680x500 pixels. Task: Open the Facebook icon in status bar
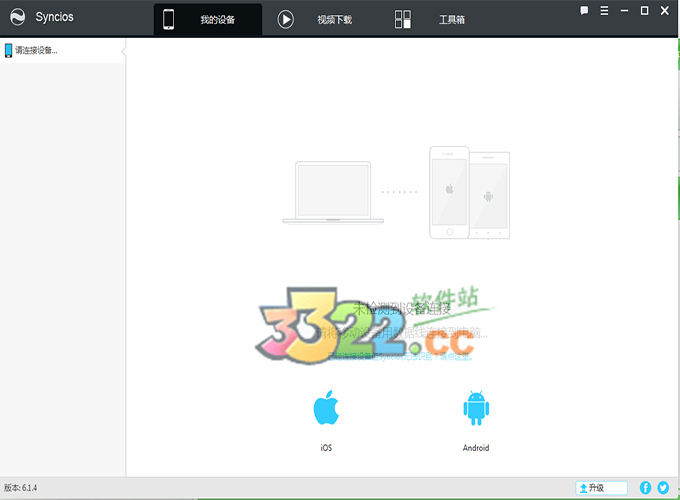click(x=645, y=488)
